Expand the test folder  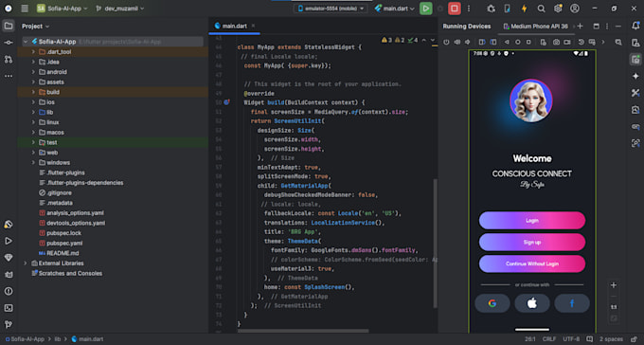pos(33,142)
